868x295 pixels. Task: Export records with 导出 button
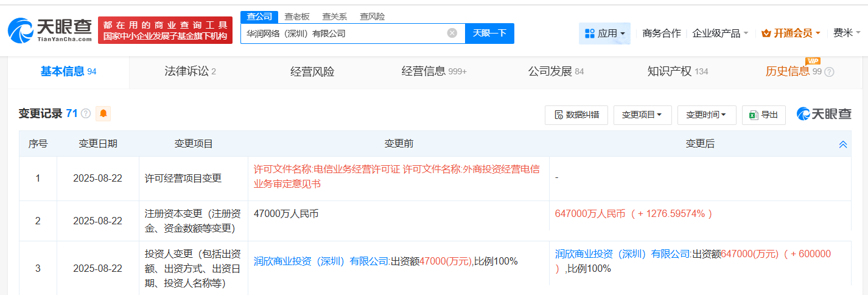point(764,115)
